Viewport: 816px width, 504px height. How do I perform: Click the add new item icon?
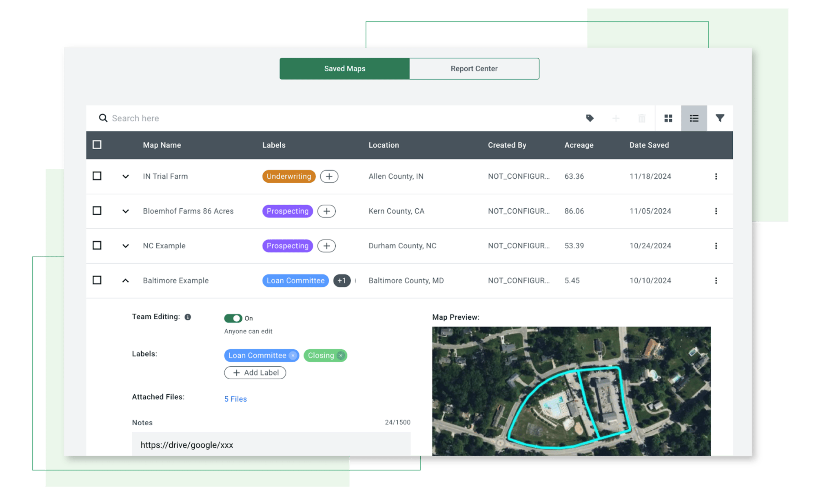coord(616,118)
